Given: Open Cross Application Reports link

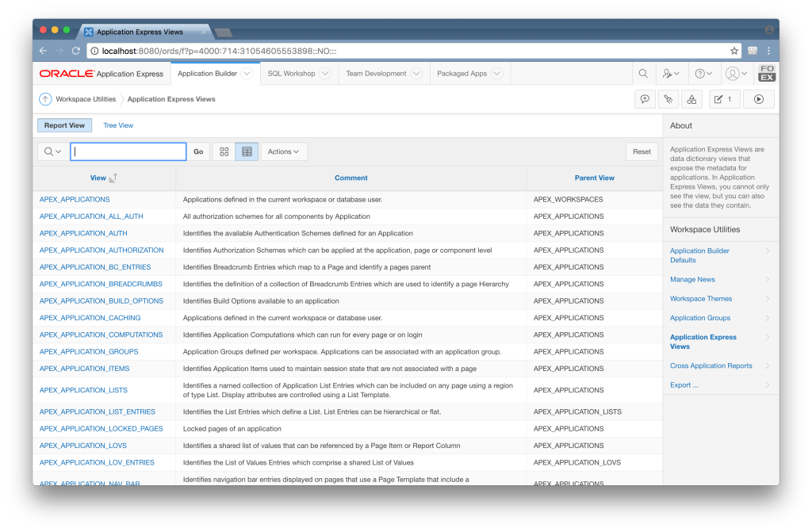Looking at the screenshot, I should pos(711,366).
